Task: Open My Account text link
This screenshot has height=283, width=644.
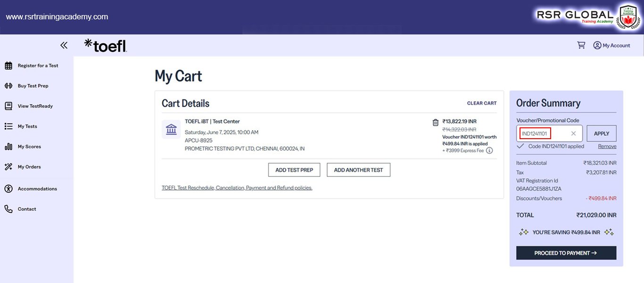Action: [x=616, y=46]
